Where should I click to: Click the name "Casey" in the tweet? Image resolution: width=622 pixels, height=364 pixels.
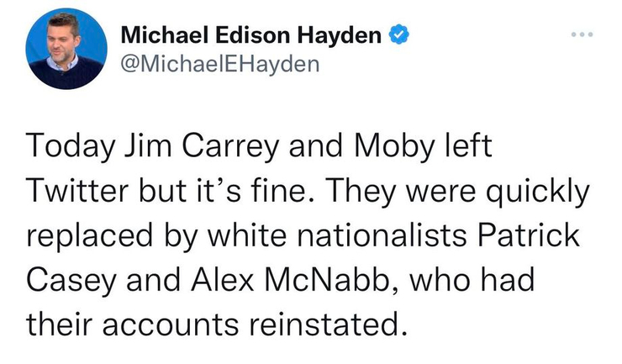tap(71, 281)
